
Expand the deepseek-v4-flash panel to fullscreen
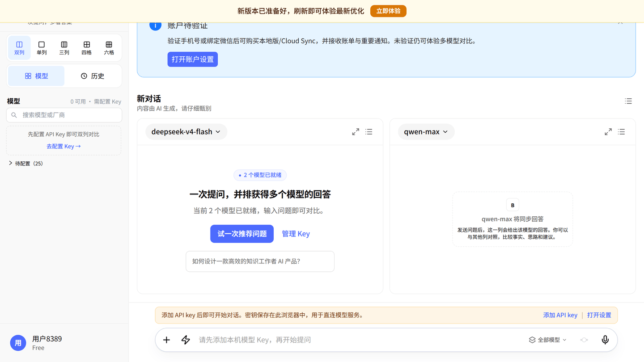click(356, 132)
